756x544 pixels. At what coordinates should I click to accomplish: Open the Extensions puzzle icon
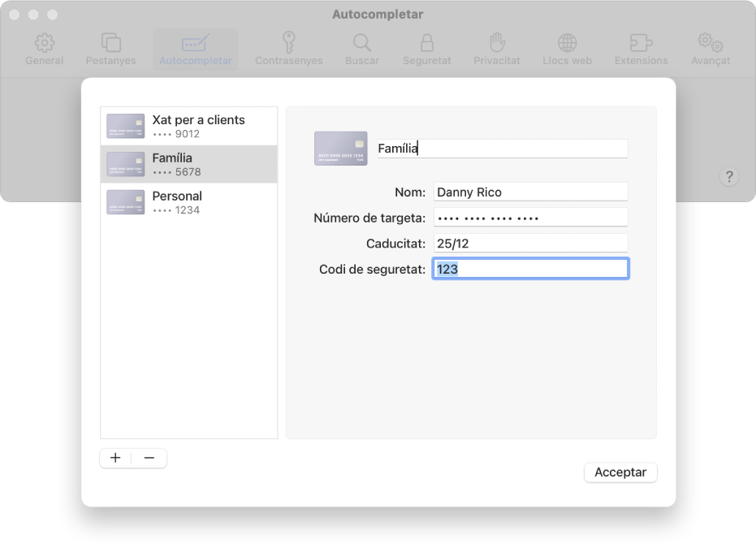click(641, 43)
